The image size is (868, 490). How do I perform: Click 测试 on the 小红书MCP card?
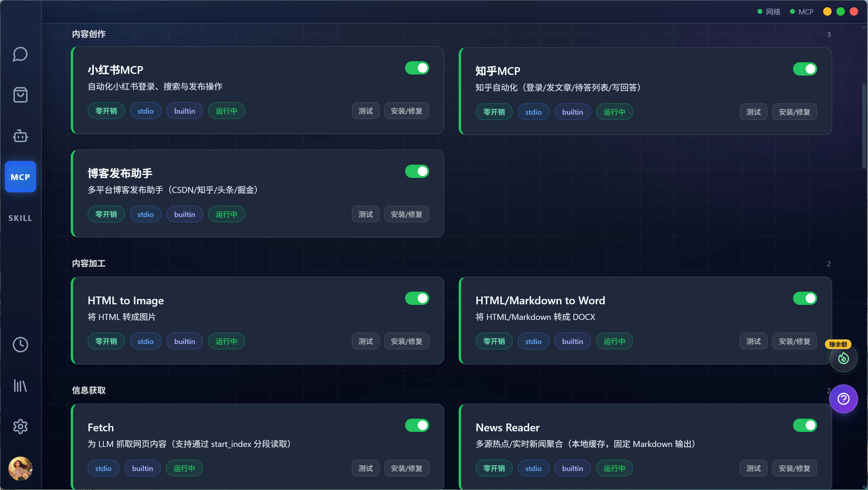pos(366,111)
